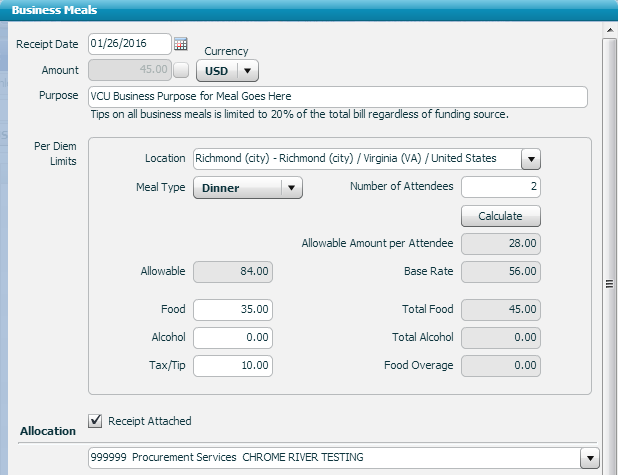Uncheck the Receipt Attached checkbox

pyautogui.click(x=95, y=421)
